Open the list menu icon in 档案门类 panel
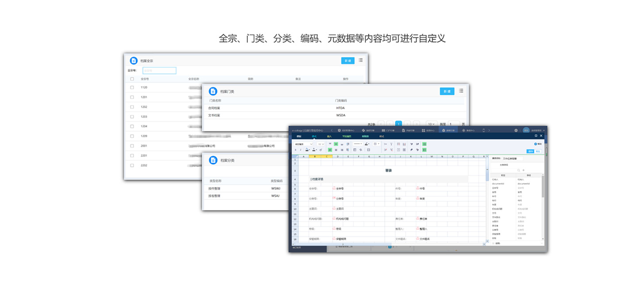The height and width of the screenshot is (283, 644). [461, 91]
